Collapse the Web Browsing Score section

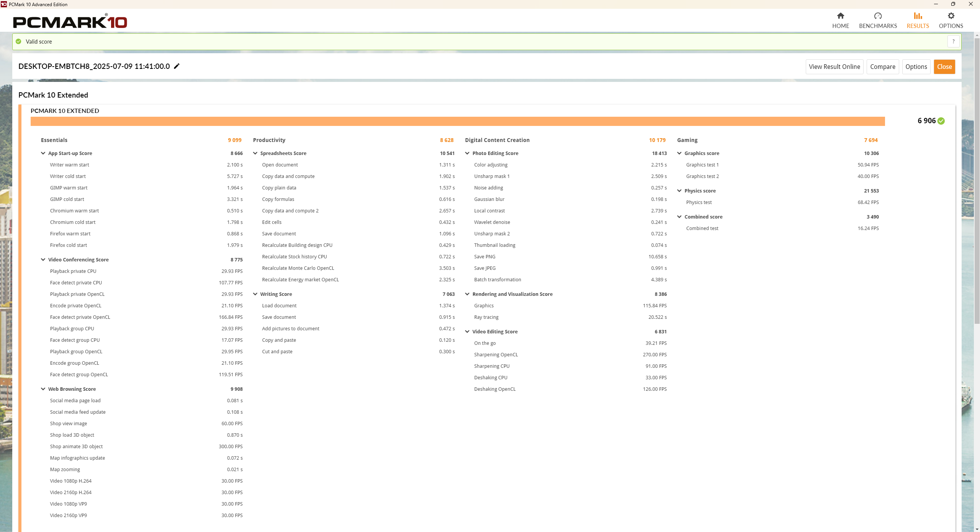click(43, 389)
